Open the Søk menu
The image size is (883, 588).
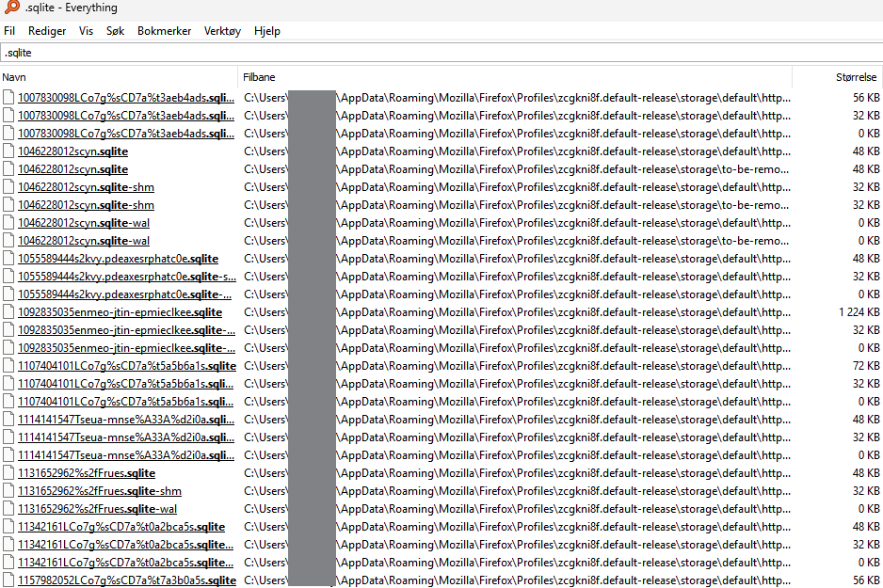[115, 31]
